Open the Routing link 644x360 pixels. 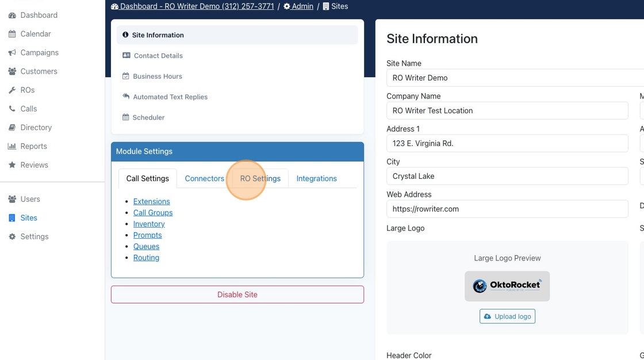[x=146, y=258]
